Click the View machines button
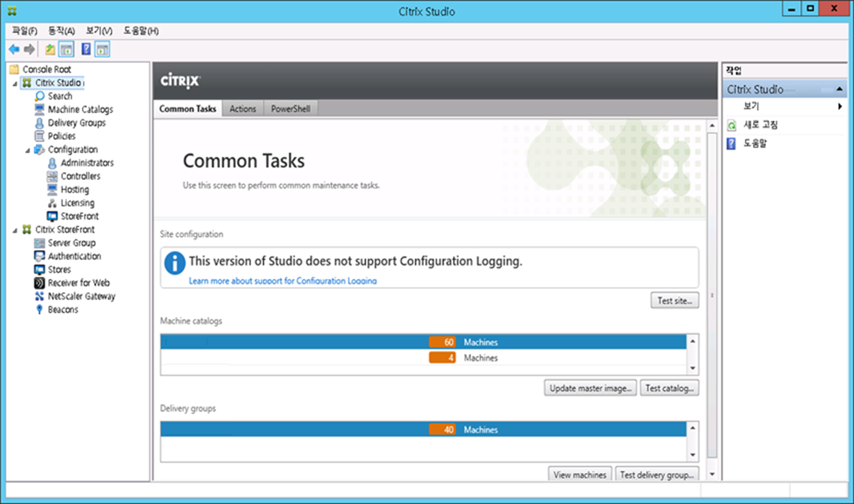 [580, 474]
